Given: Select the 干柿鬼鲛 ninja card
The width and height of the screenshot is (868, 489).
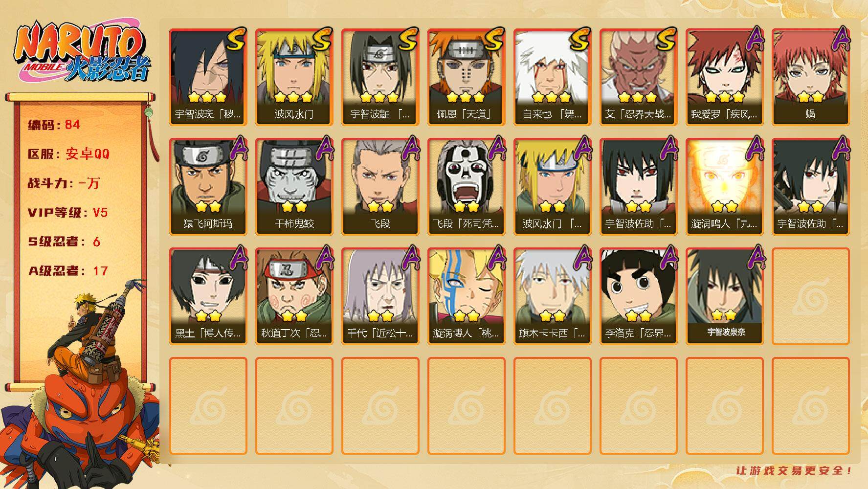Looking at the screenshot, I should [294, 187].
